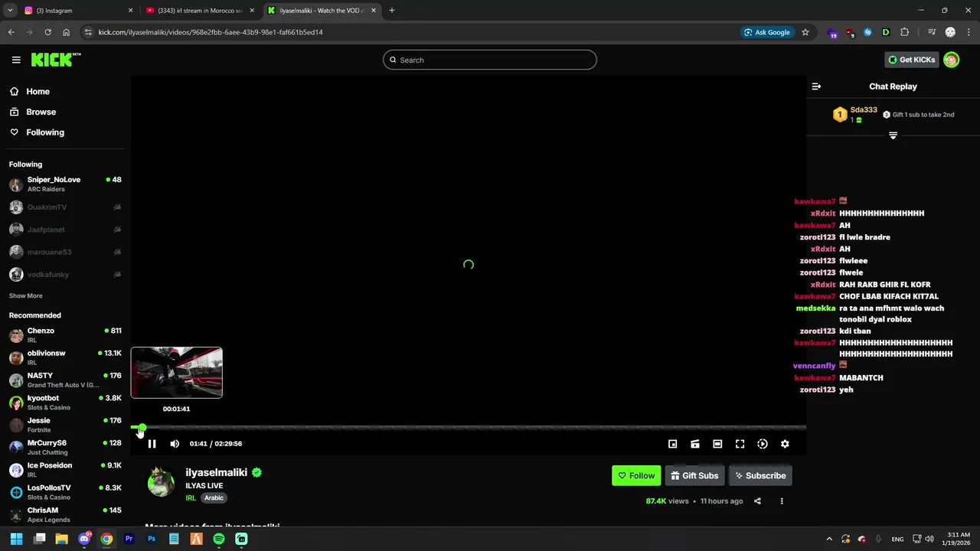
Task: Open OuakrimTV channel in sidebar
Action: coord(65,207)
